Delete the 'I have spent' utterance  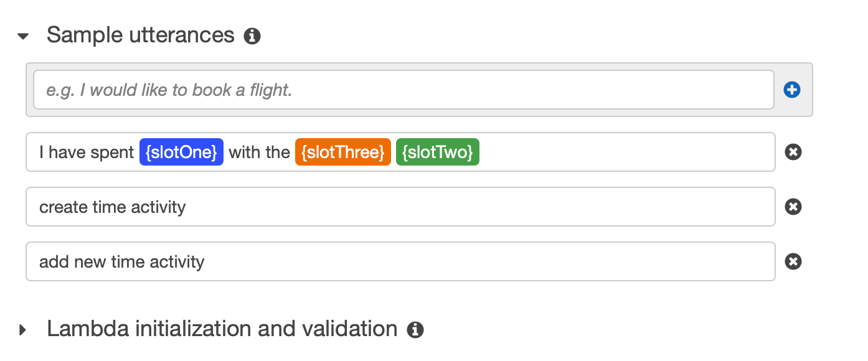(793, 152)
